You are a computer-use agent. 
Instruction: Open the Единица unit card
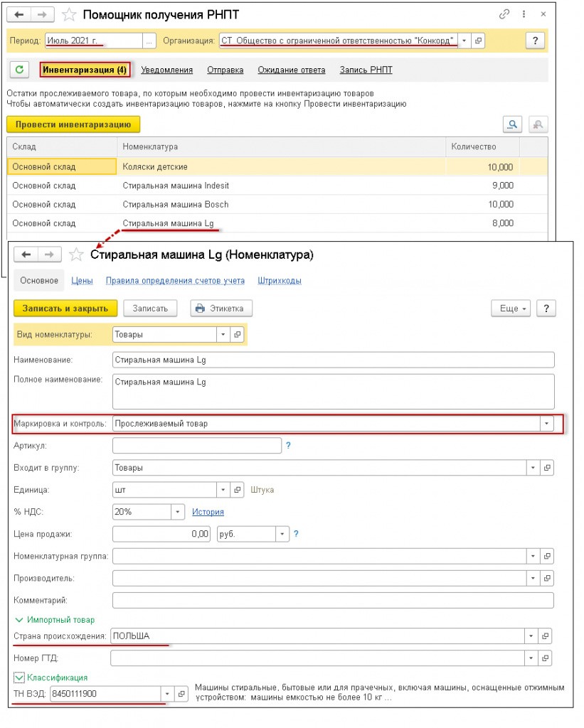238,490
